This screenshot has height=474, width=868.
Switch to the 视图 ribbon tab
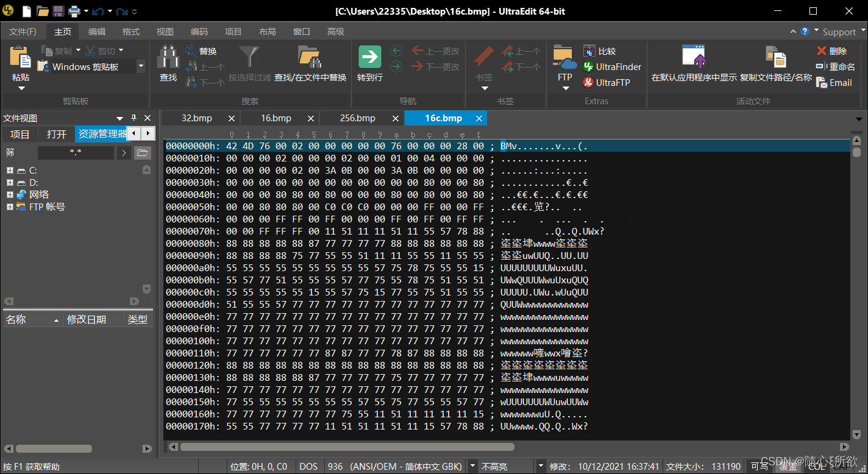click(x=165, y=32)
